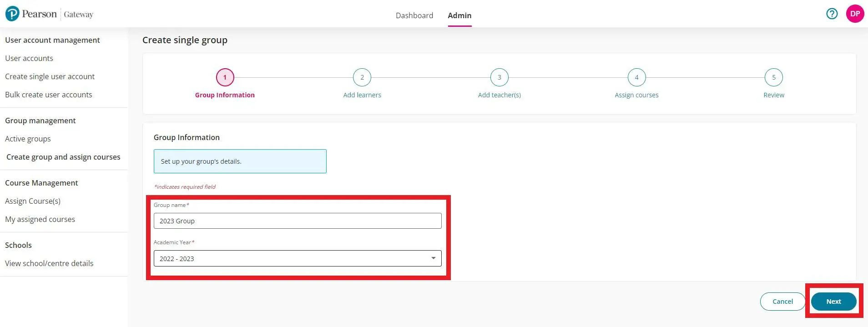Open Create single user account link
868x327 pixels.
pos(50,76)
